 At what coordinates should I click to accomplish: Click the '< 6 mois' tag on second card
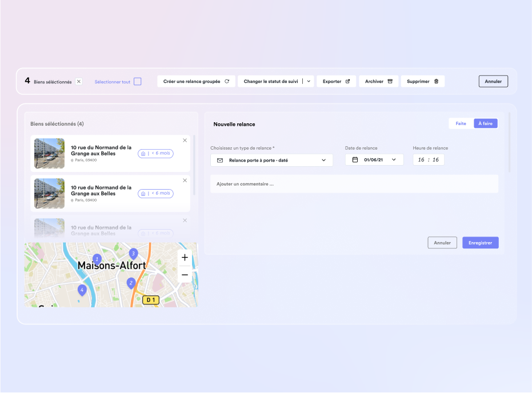[156, 193]
